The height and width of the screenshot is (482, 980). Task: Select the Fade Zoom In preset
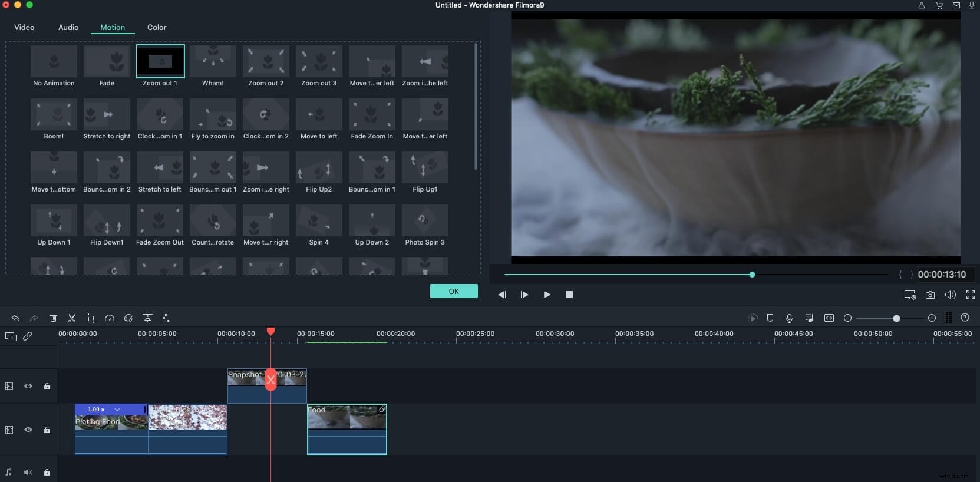pyautogui.click(x=372, y=120)
